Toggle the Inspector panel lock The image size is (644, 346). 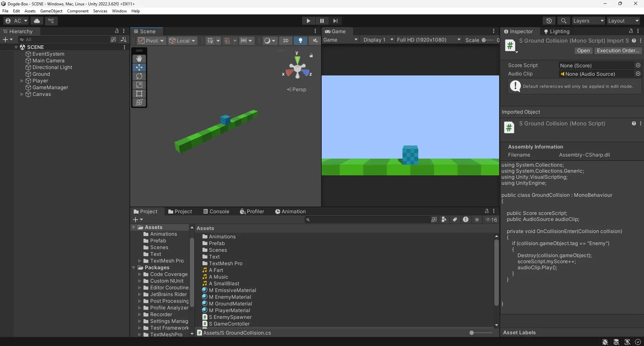tap(631, 31)
